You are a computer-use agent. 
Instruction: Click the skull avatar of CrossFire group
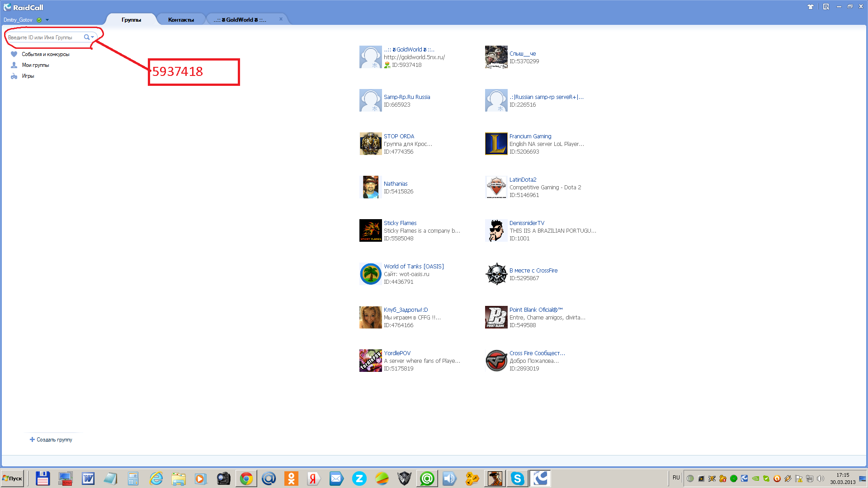(496, 274)
